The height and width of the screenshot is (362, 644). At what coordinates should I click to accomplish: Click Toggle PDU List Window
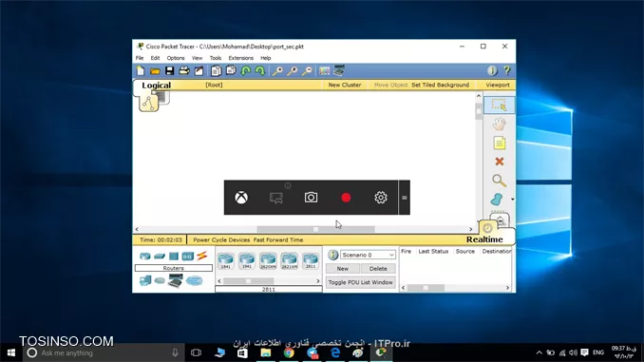coord(361,282)
